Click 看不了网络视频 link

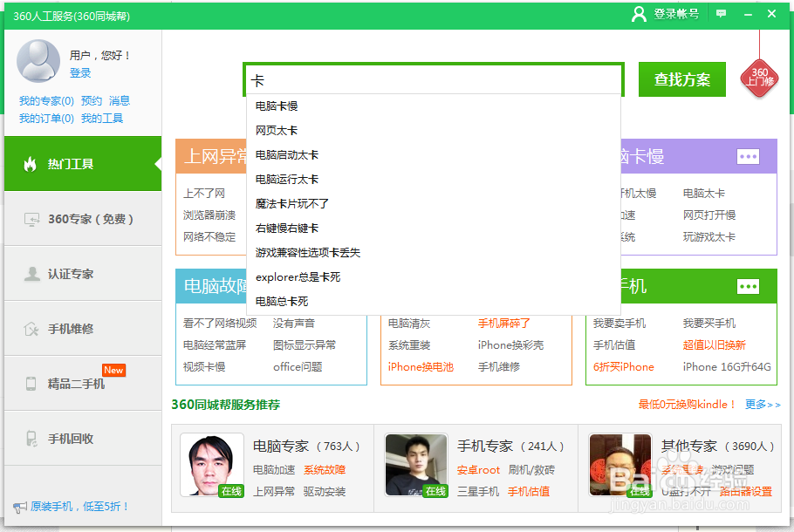click(x=220, y=324)
